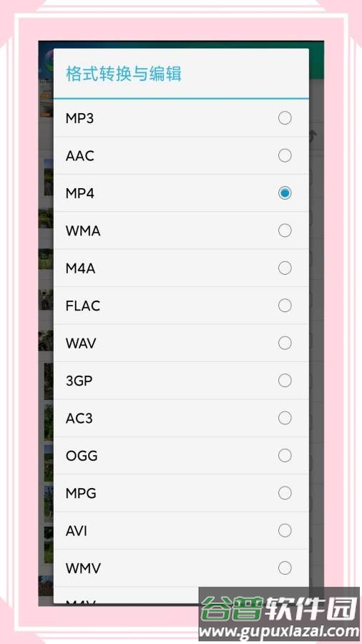362x644 pixels.
Task: Select the MP3 radio button
Action: point(285,118)
